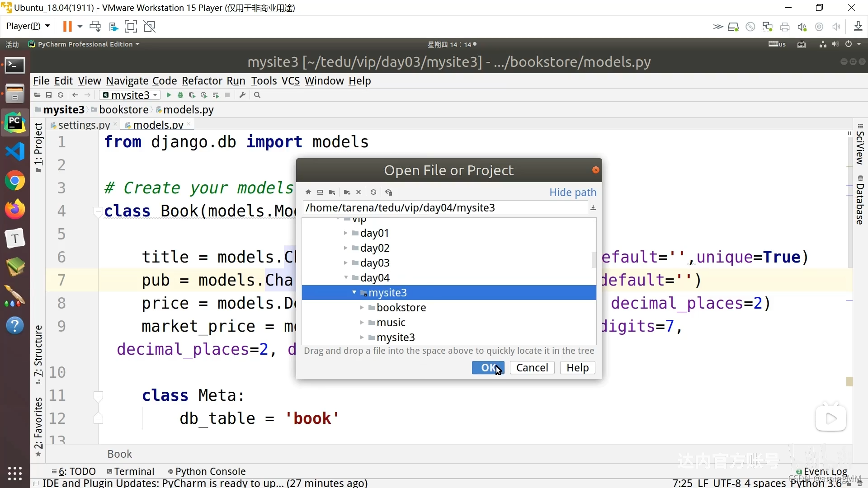Toggle Show Hidden Files icon in the dialog

coord(389,192)
